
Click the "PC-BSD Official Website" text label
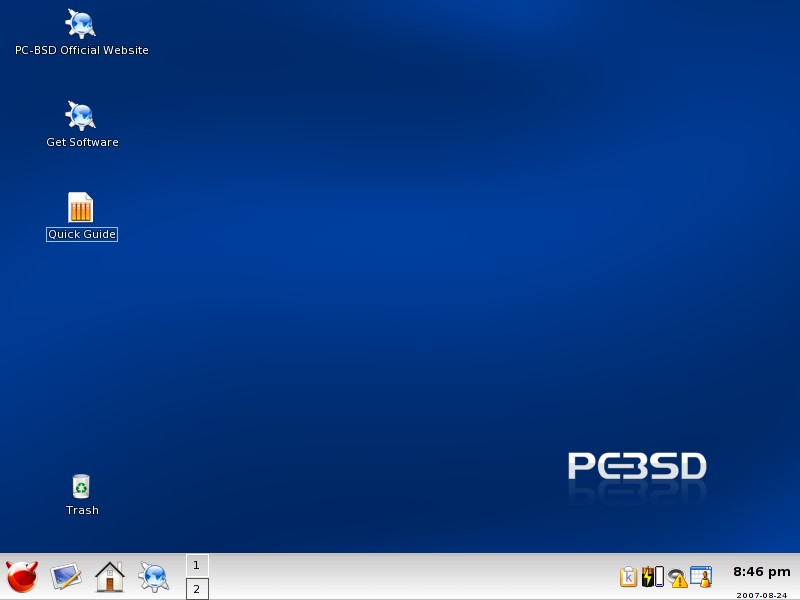click(82, 50)
